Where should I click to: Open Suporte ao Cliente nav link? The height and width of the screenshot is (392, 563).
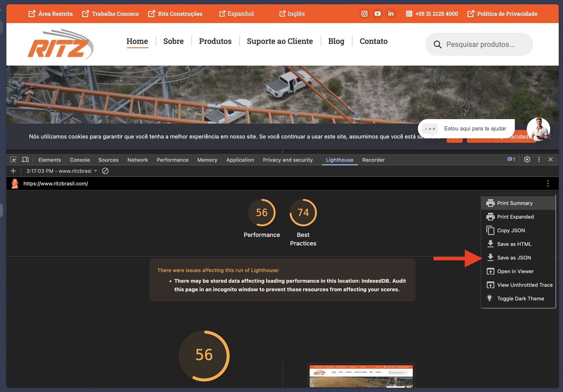coord(280,41)
